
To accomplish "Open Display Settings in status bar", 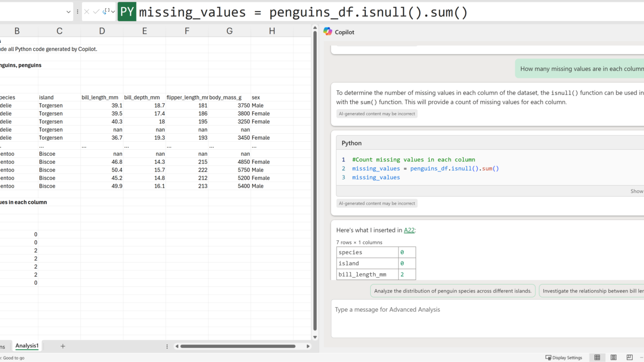I will click(x=563, y=357).
